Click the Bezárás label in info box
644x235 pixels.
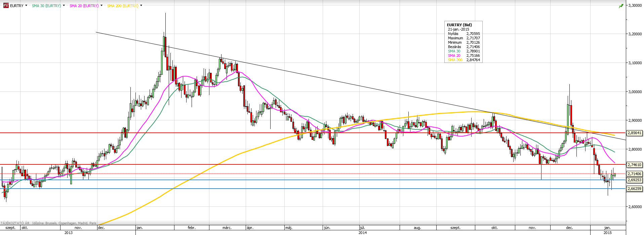click(454, 47)
